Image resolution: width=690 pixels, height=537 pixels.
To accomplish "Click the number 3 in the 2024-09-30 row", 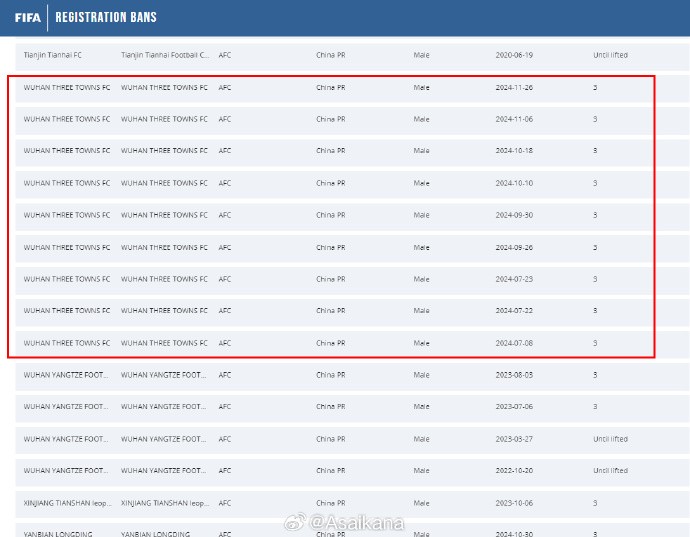I will click(595, 215).
